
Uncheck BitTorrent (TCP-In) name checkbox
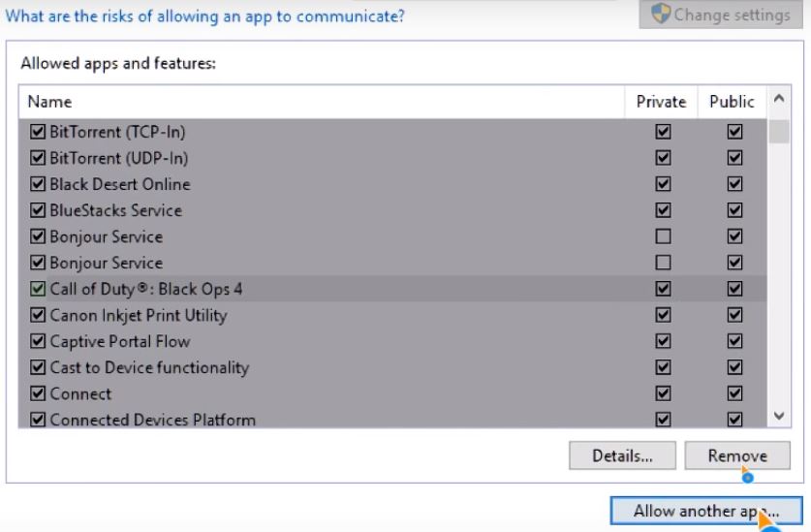pyautogui.click(x=37, y=132)
